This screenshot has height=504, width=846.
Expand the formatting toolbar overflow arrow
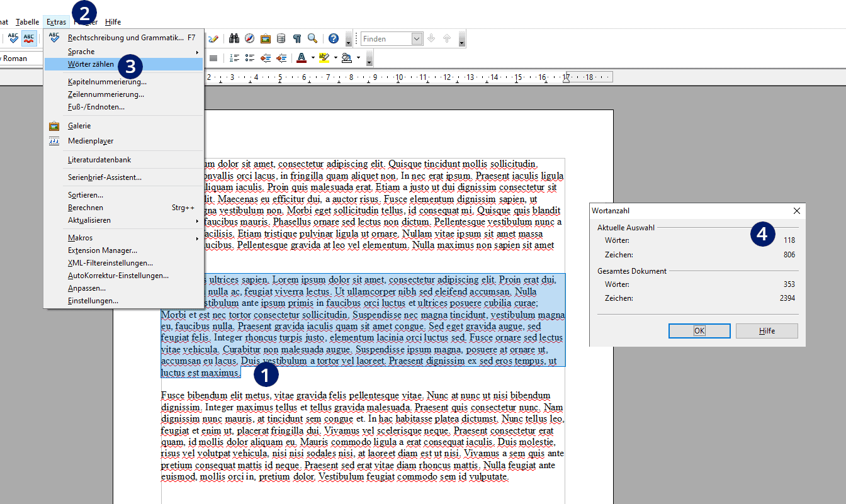coord(369,59)
